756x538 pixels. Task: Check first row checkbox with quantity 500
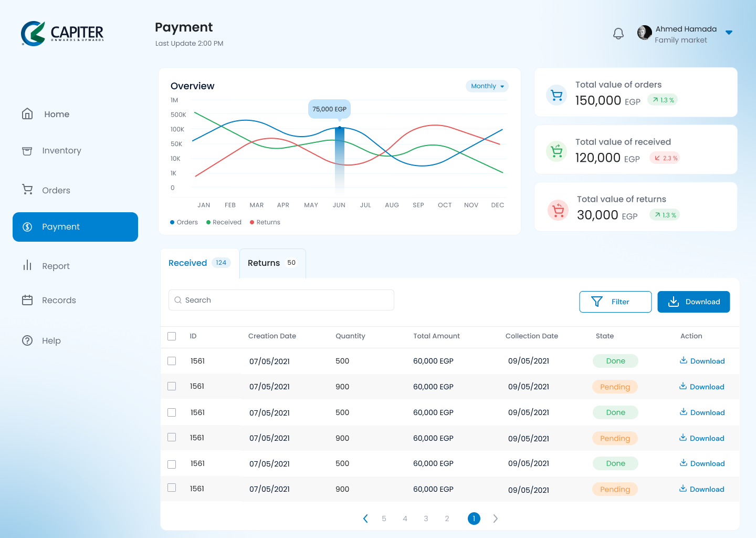pos(172,361)
